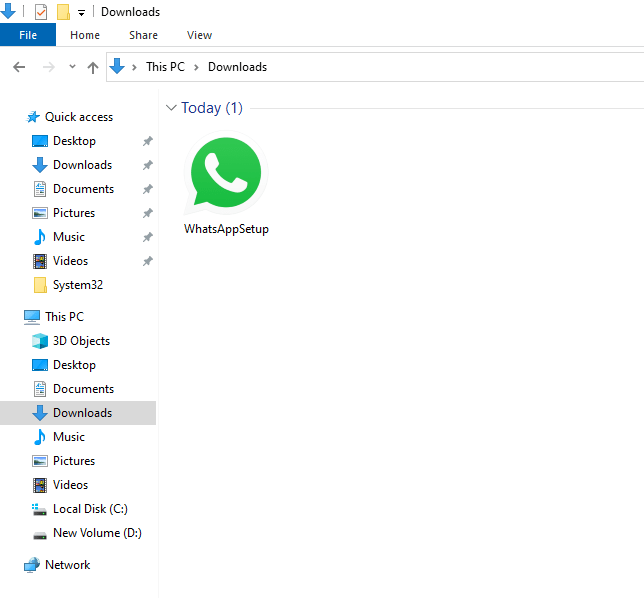Collapse the Today group chevron
Screen dimensions: 644x598
171,108
